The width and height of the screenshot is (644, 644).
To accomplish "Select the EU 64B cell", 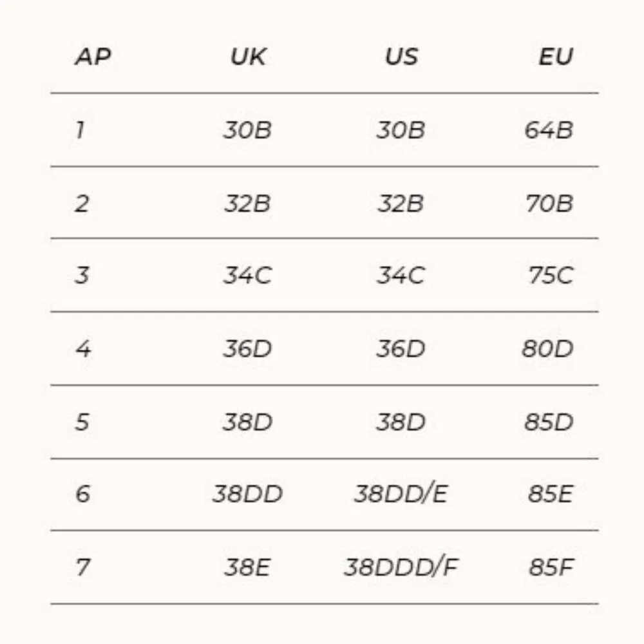I will (548, 130).
